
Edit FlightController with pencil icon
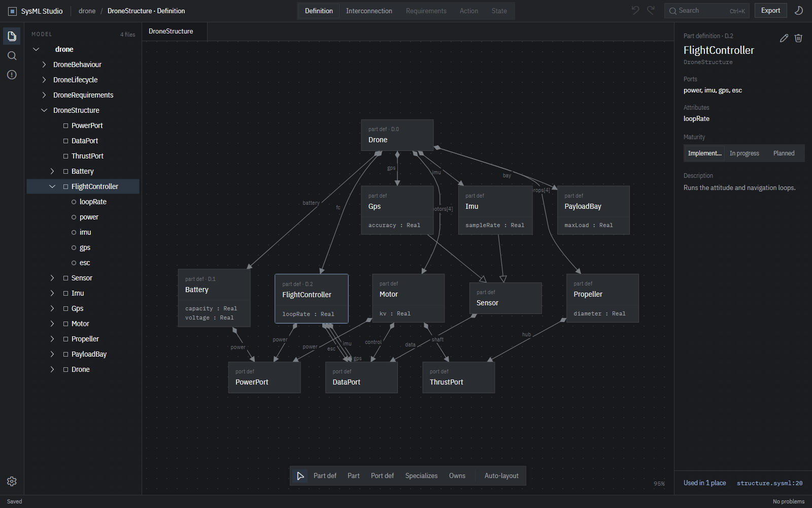pos(784,38)
